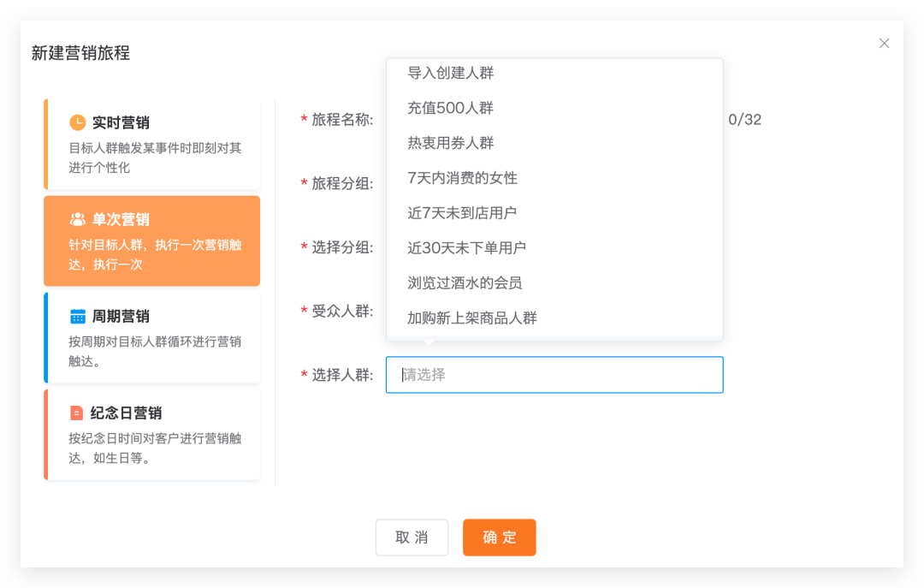Choose 近30天未下单用户 from the list
This screenshot has width=924, height=588.
pyautogui.click(x=467, y=248)
